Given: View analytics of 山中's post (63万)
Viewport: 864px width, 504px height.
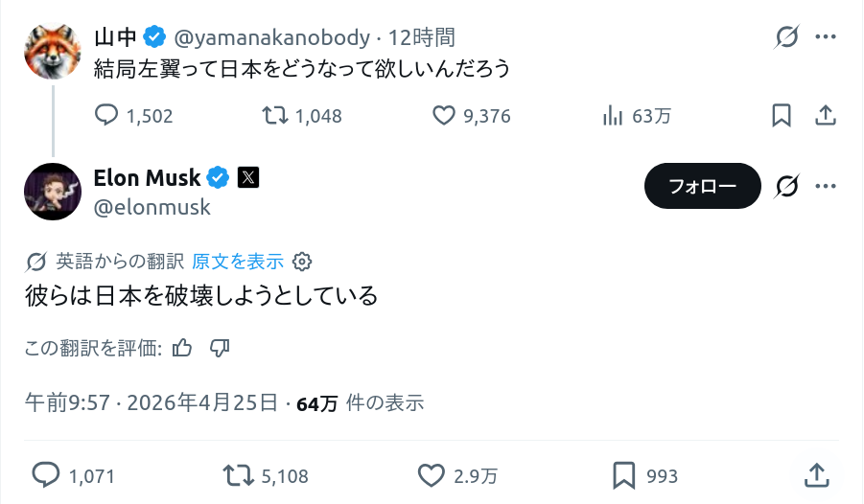Looking at the screenshot, I should 612,116.
